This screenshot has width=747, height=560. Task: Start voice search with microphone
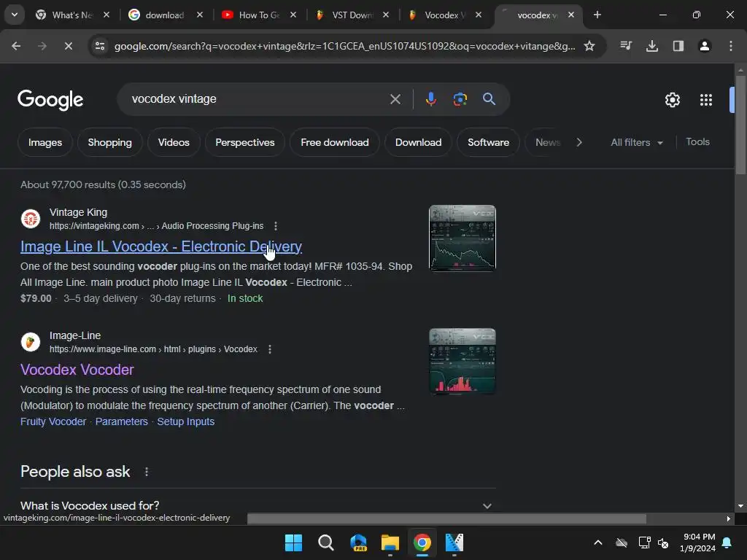pos(430,99)
